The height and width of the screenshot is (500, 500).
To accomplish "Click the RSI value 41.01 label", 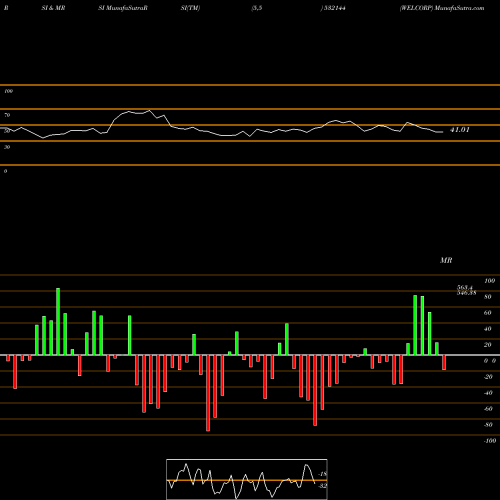I will pyautogui.click(x=460, y=130).
